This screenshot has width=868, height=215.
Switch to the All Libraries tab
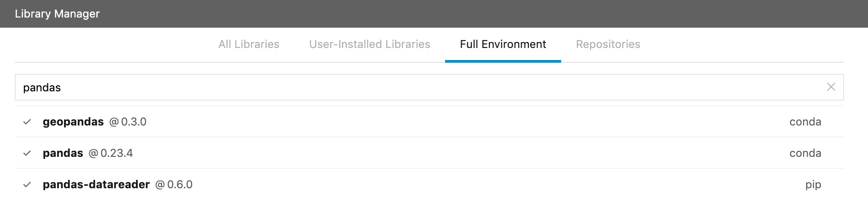coord(249,44)
